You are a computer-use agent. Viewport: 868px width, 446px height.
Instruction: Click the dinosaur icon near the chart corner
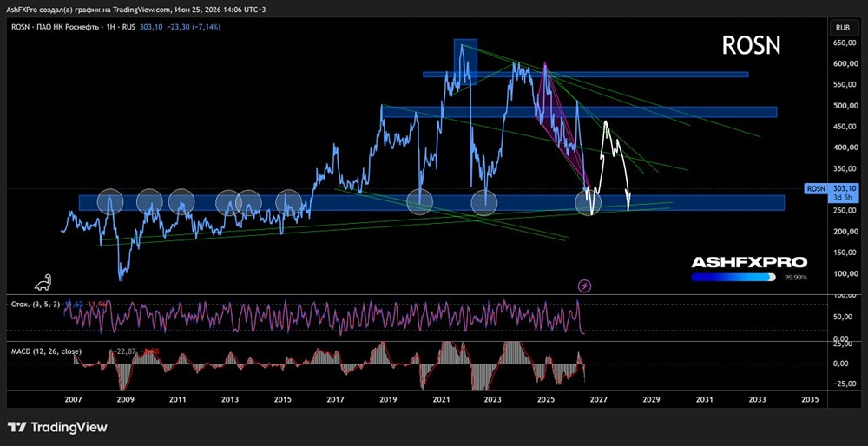(43, 282)
